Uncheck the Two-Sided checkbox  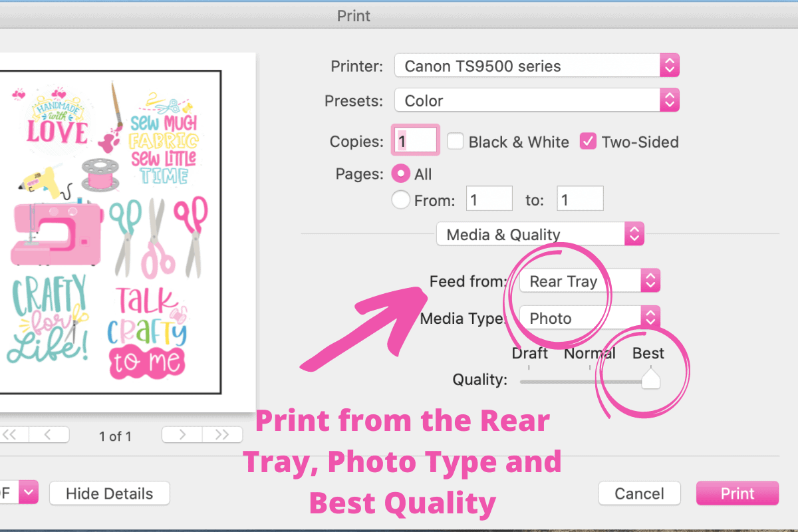[588, 142]
